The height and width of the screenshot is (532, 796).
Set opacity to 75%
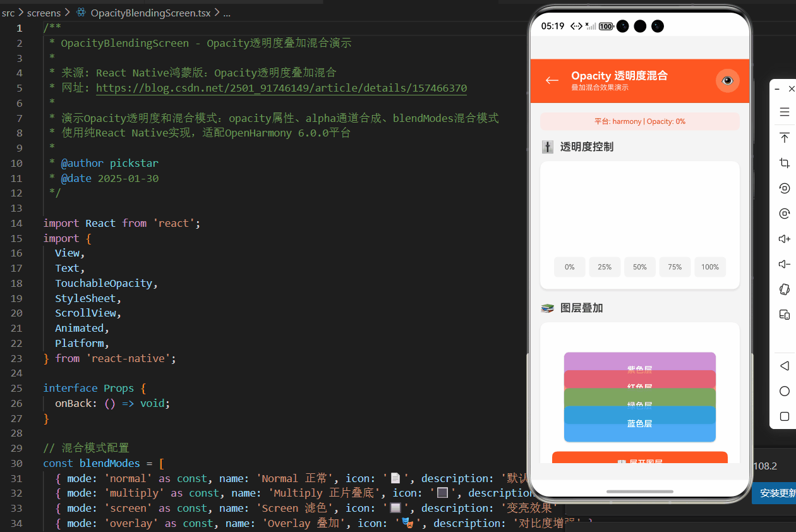675,267
